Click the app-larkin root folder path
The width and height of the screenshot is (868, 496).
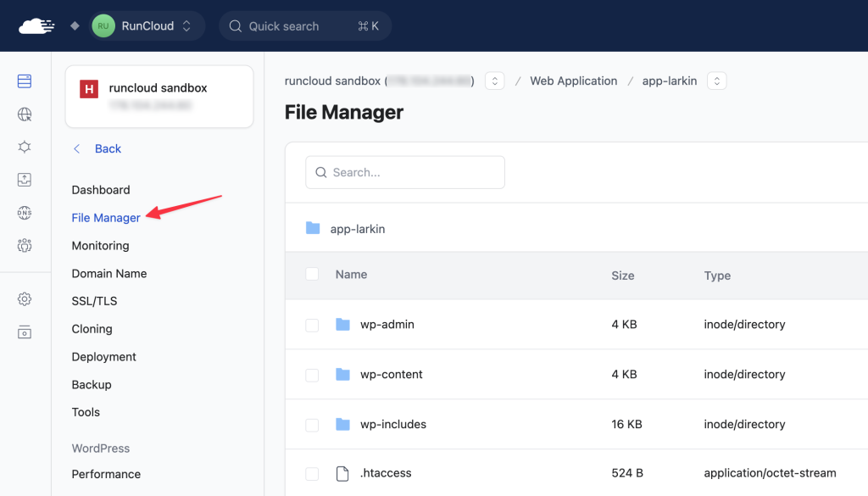[x=358, y=229]
